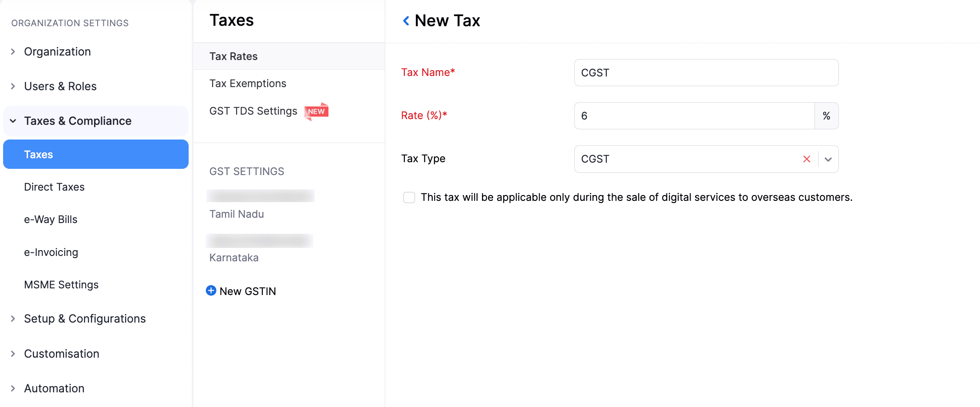Switch to the Tax Exemptions tab

tap(248, 83)
